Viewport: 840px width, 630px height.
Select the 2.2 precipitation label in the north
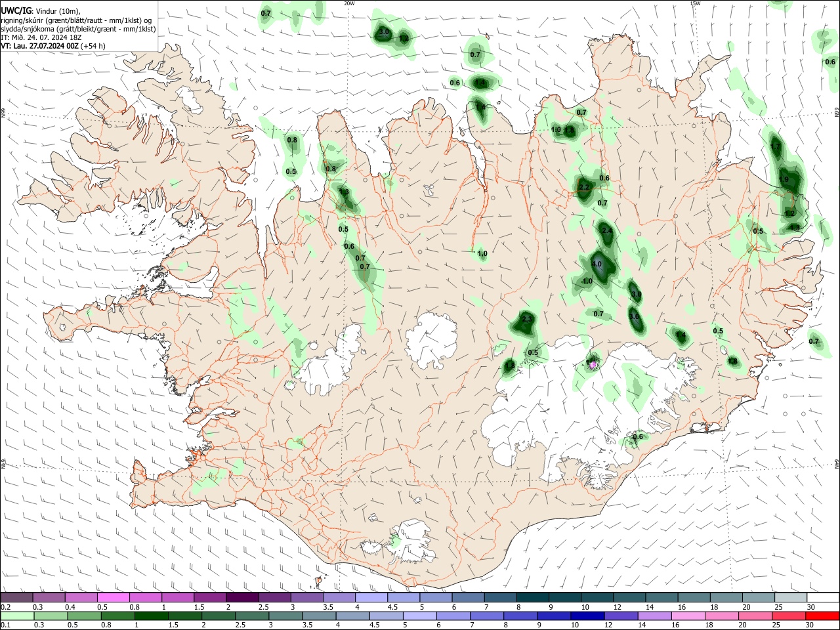[585, 188]
